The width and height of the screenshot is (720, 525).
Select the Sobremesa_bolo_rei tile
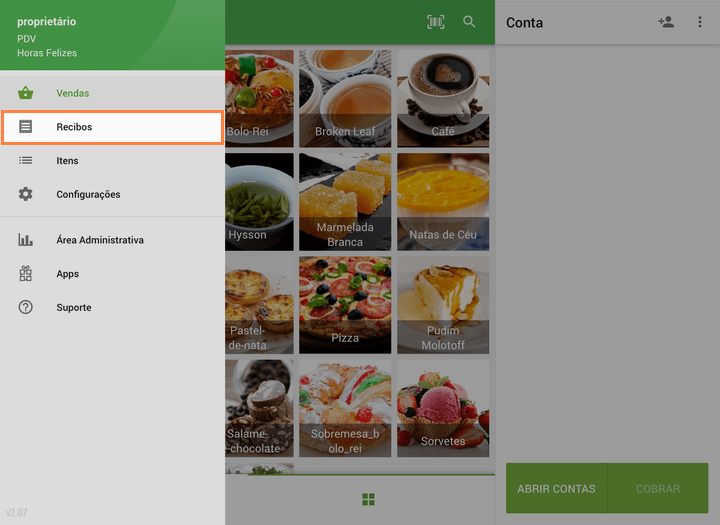pyautogui.click(x=345, y=408)
